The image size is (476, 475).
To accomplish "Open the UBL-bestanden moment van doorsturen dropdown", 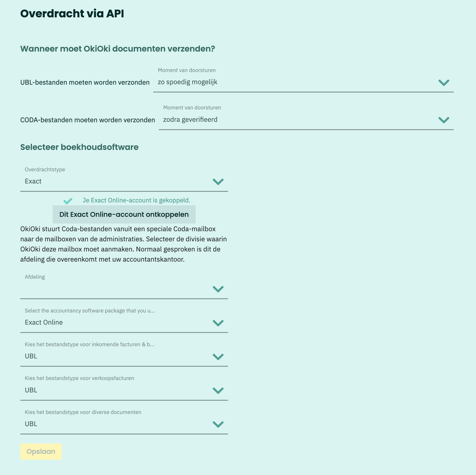I will coord(303,79).
